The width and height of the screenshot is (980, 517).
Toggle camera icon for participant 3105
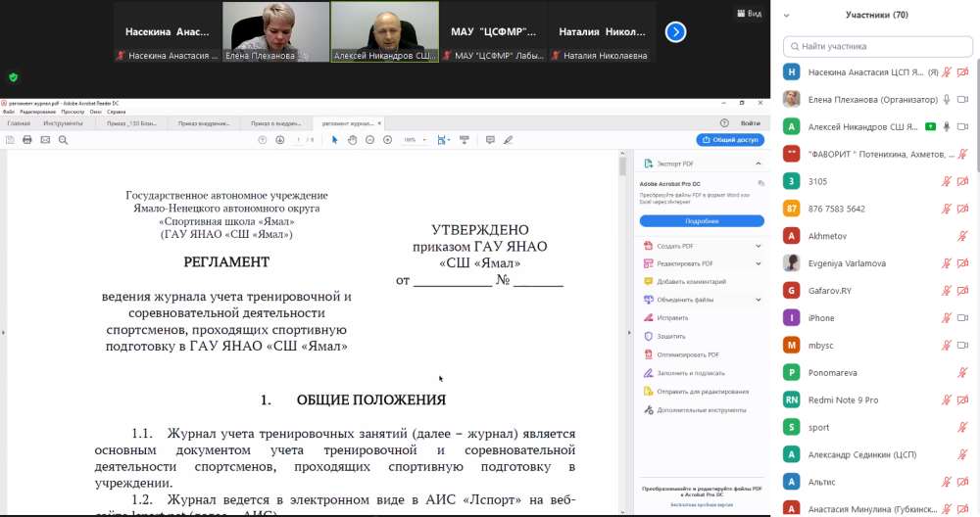click(x=962, y=181)
